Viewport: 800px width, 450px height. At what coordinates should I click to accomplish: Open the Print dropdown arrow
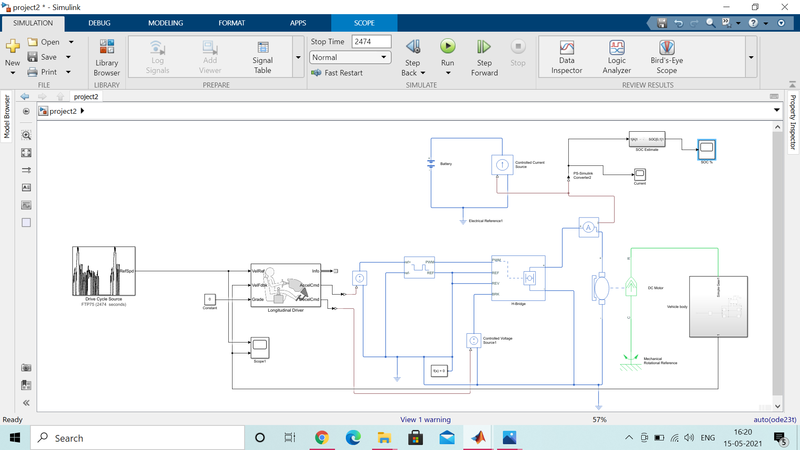coord(68,72)
